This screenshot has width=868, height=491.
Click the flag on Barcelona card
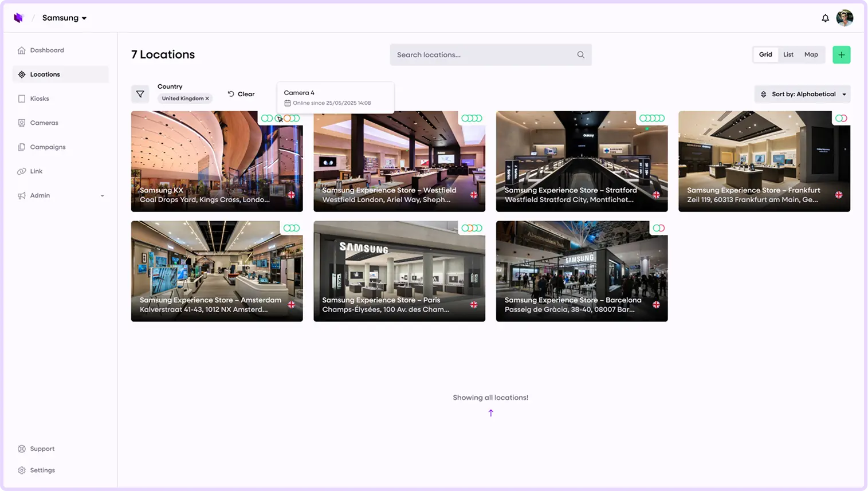click(657, 305)
